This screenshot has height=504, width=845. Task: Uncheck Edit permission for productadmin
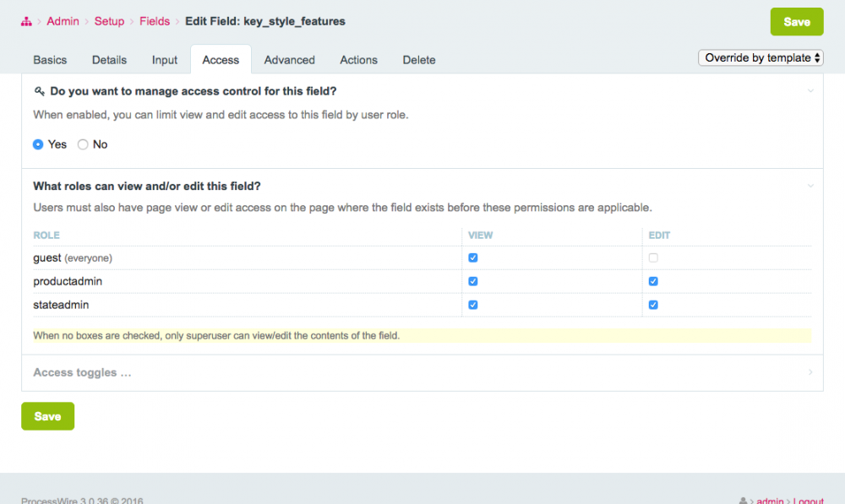[x=653, y=281]
